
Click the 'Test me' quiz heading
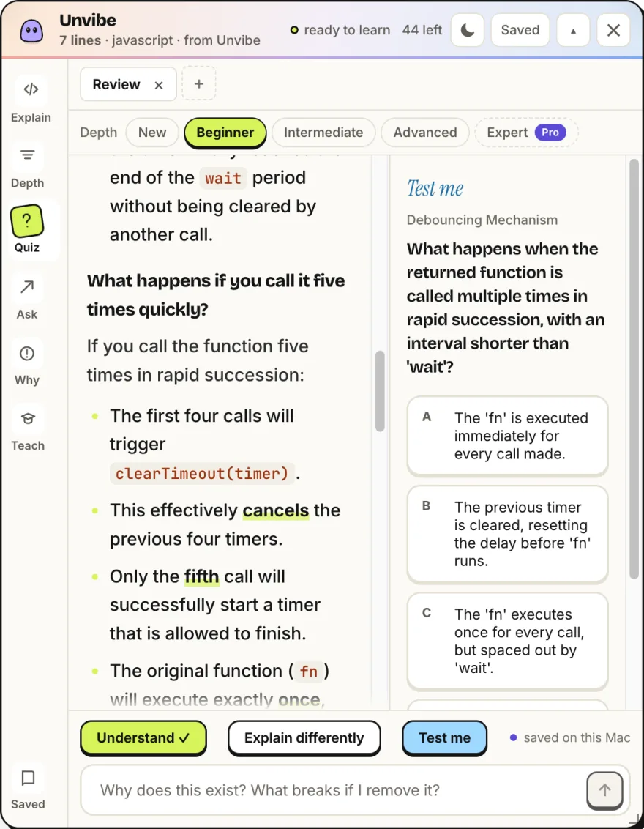tap(435, 188)
